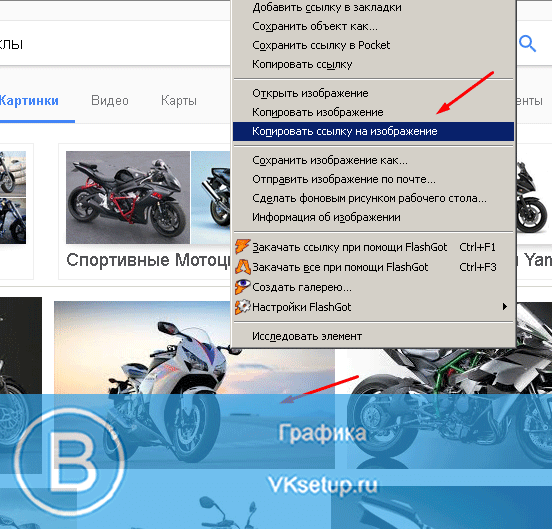Image resolution: width=552 pixels, height=529 pixels.
Task: Choose Закачать ссылку при помощи FlashGot
Action: tap(374, 247)
